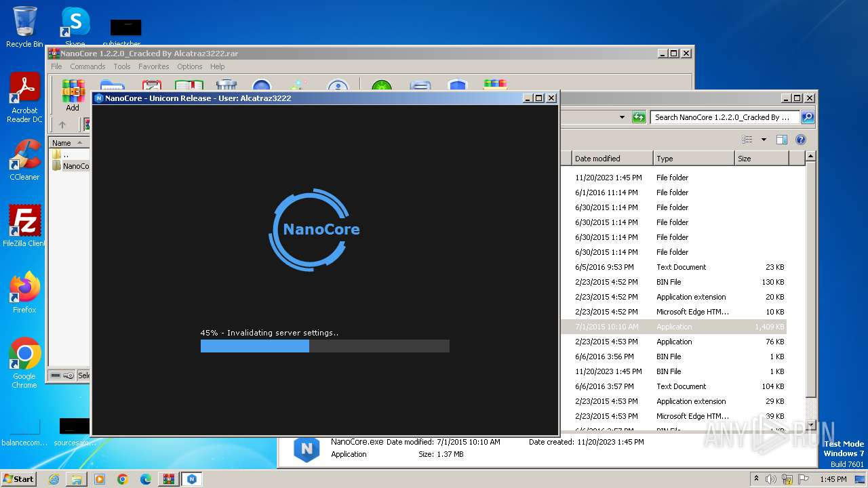
Task: Open the File menu in WinRAR
Action: (x=56, y=66)
